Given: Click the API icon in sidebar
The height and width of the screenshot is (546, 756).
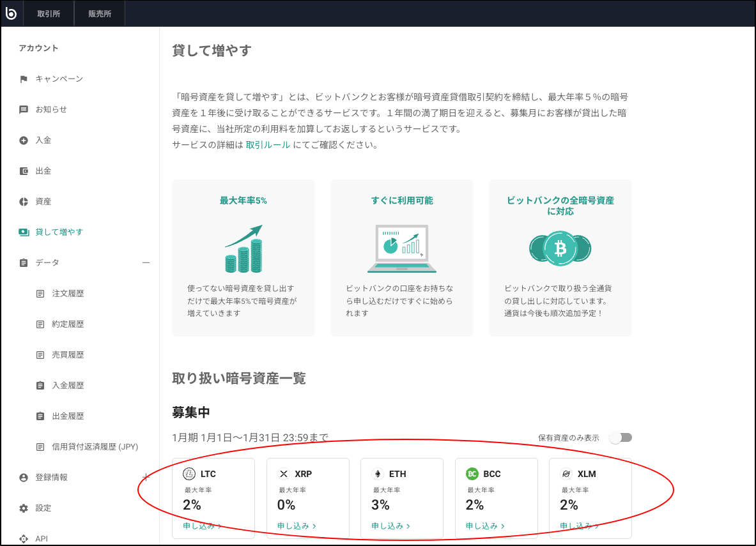Looking at the screenshot, I should [x=24, y=539].
